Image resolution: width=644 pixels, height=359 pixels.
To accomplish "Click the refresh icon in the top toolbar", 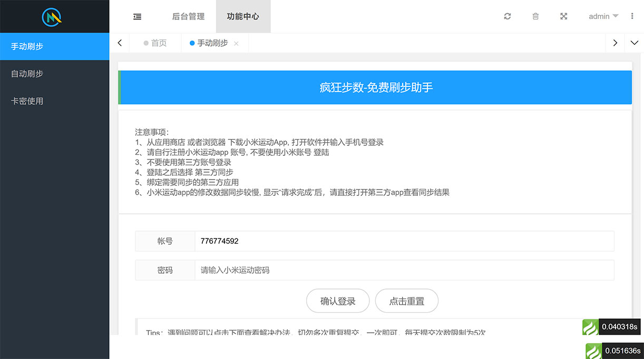I will (x=507, y=16).
